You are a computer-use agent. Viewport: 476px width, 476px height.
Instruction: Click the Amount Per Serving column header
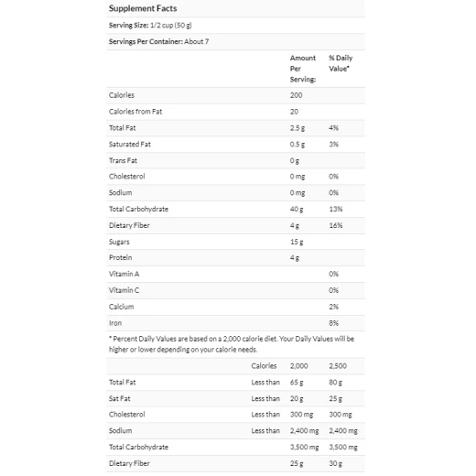[303, 69]
